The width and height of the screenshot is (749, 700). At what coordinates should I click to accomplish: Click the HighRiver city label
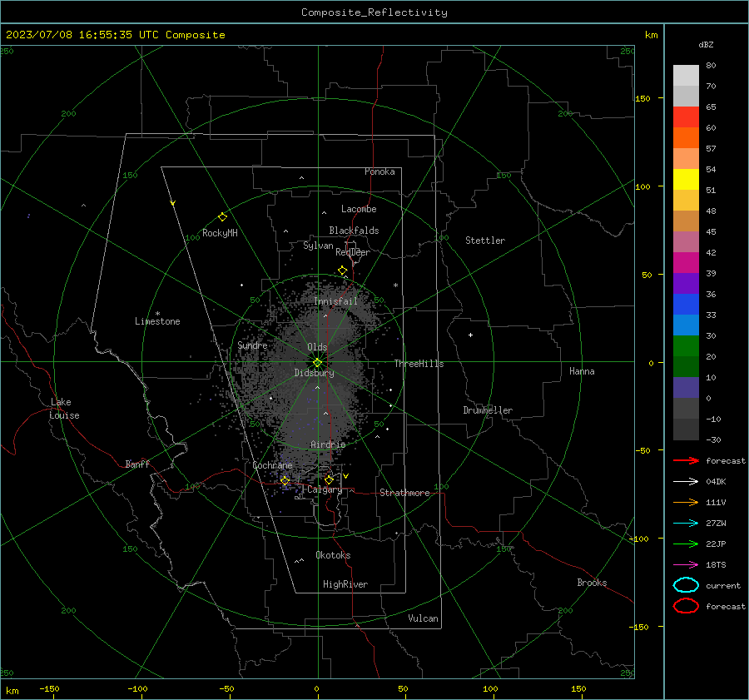pos(345,584)
